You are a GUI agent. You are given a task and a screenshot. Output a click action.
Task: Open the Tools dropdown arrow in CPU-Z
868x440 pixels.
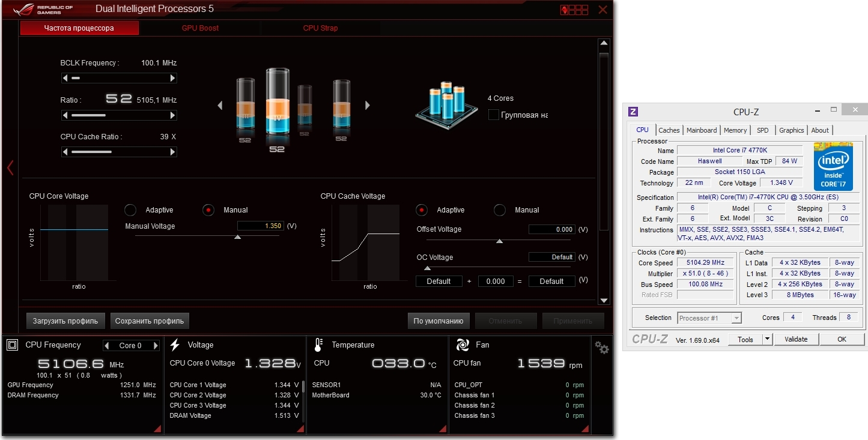(x=767, y=339)
